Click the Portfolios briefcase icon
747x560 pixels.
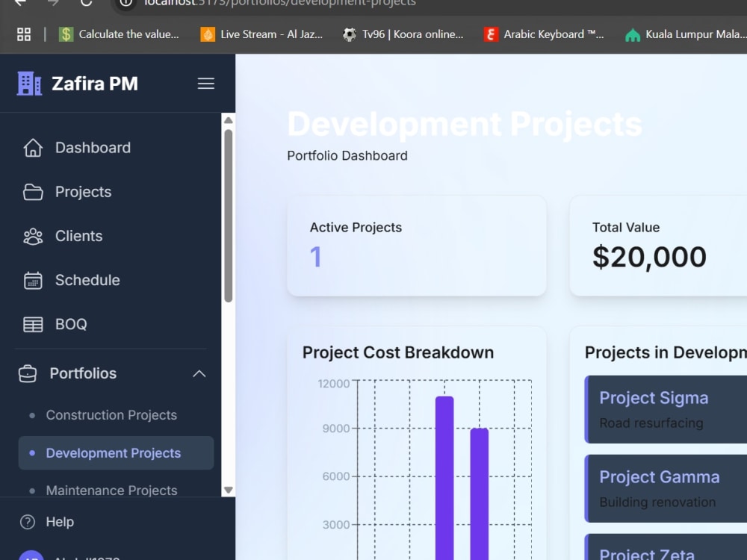click(28, 373)
